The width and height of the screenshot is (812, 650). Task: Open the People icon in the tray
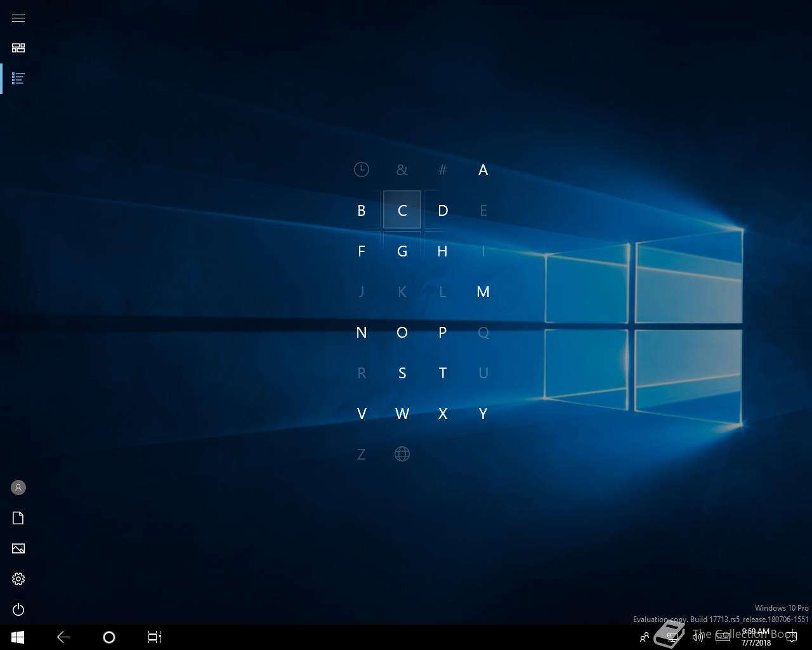point(645,637)
